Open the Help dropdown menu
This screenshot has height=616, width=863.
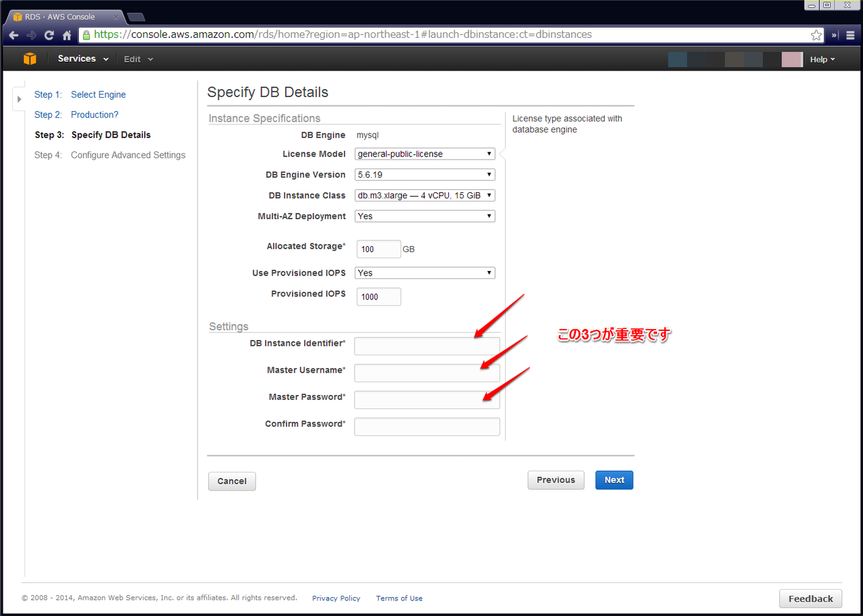tap(823, 59)
